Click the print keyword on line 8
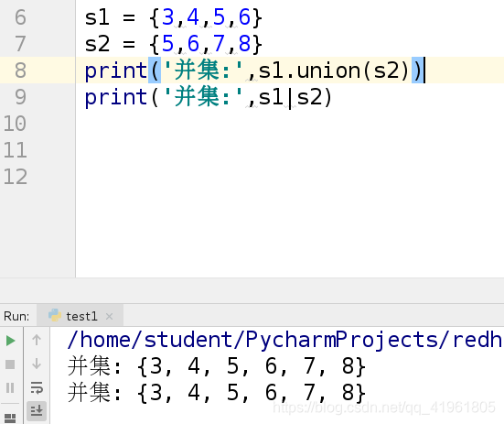 [116, 71]
